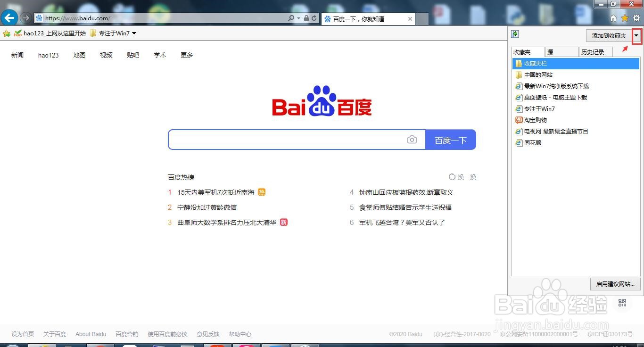Click the 关于百度 footer link
Viewport: 644px width, 347px height.
tap(55, 334)
